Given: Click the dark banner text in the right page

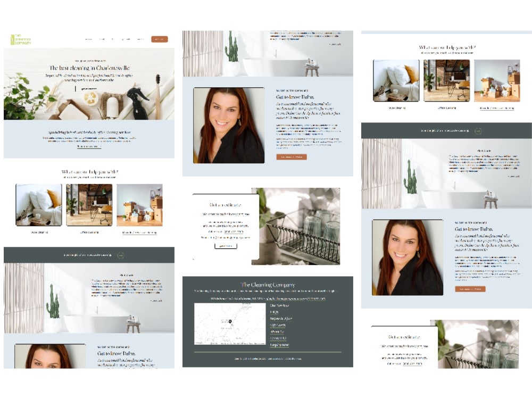Looking at the screenshot, I should tap(445, 130).
